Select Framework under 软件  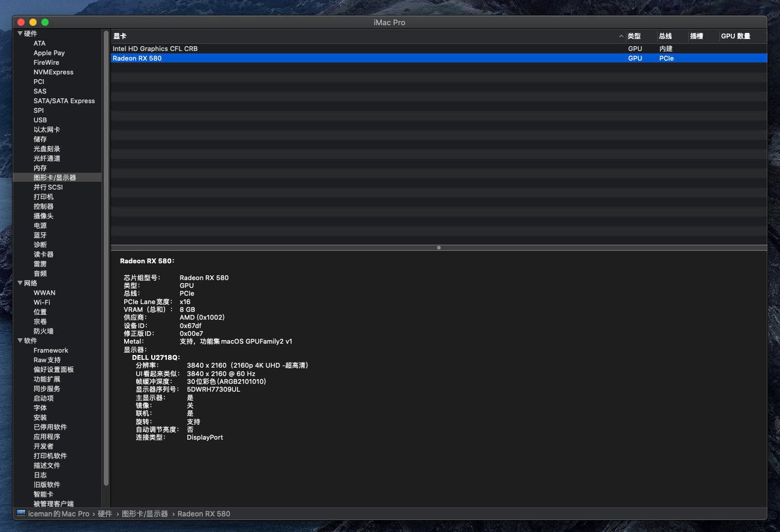click(x=51, y=350)
